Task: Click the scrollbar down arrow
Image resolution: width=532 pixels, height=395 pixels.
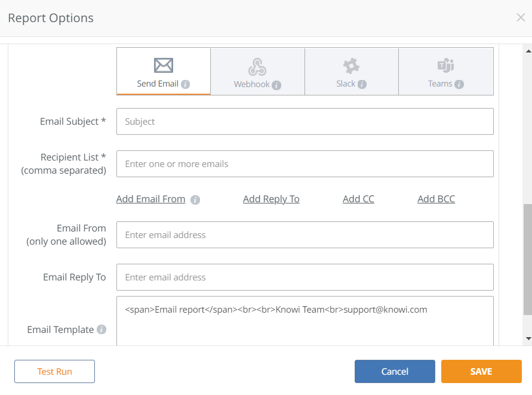Action: click(x=528, y=338)
